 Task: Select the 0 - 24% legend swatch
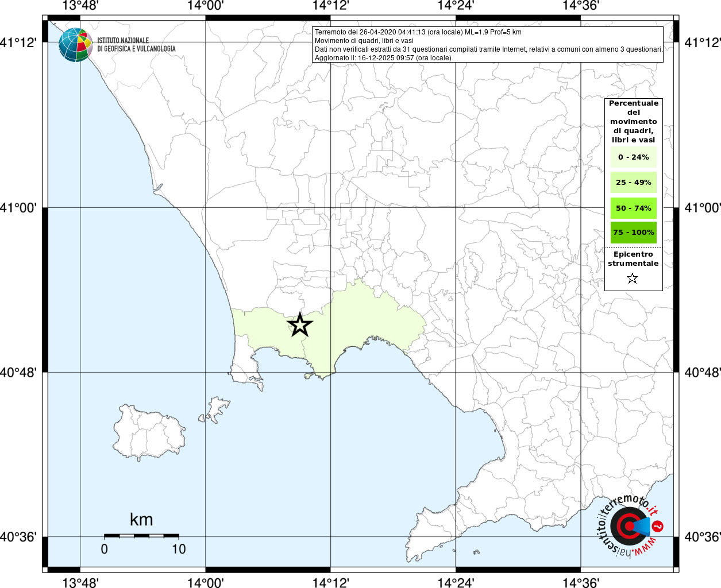(x=633, y=157)
